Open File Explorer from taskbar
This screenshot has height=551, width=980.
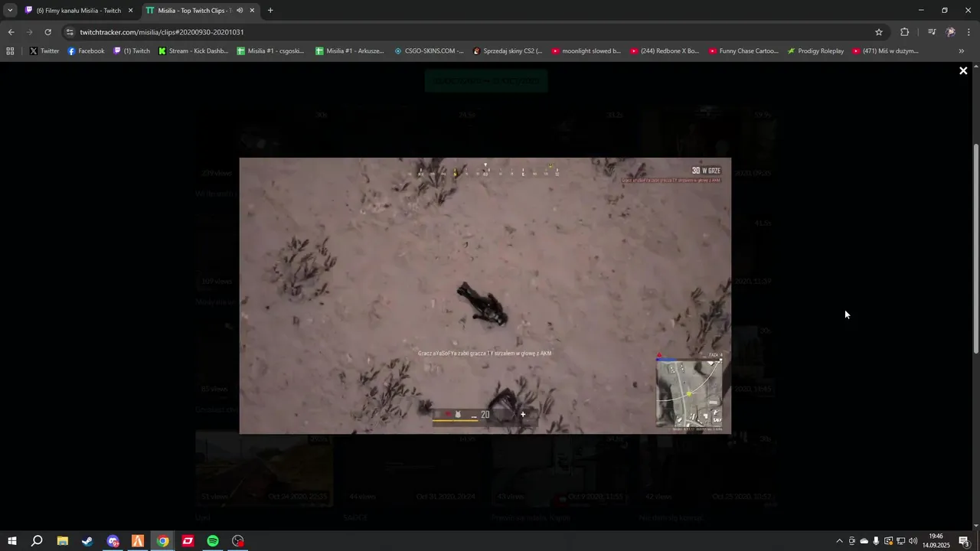coord(62,541)
